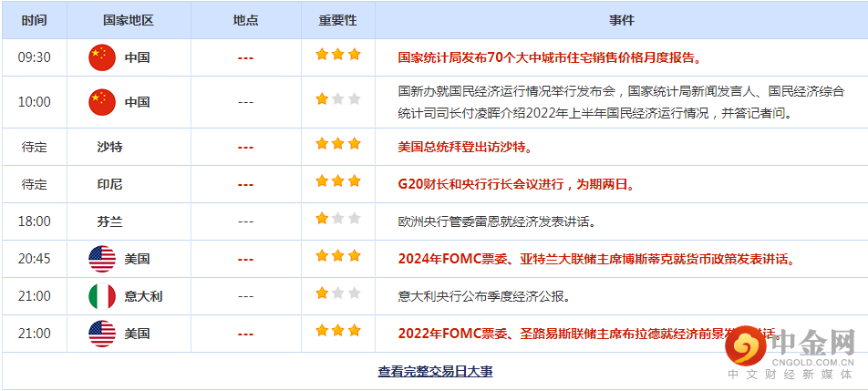
Task: Click importance stars in the 芬兰 row
Action: click(x=337, y=219)
